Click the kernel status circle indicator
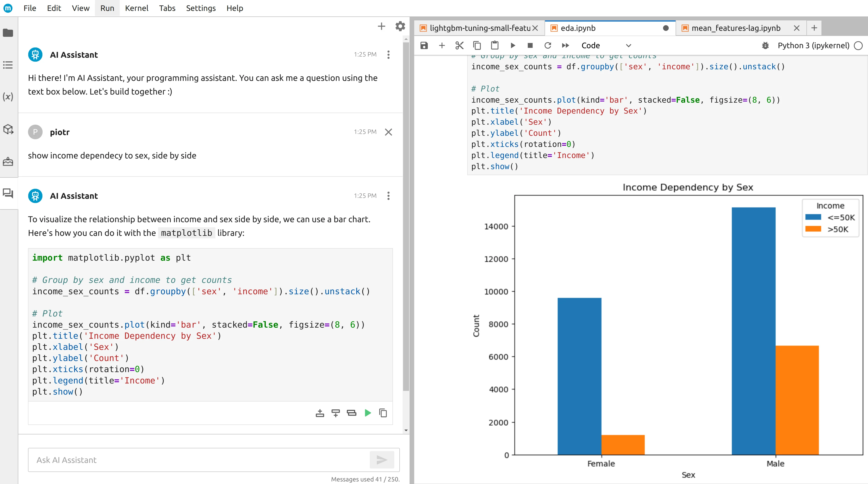868x484 pixels. pos(858,46)
